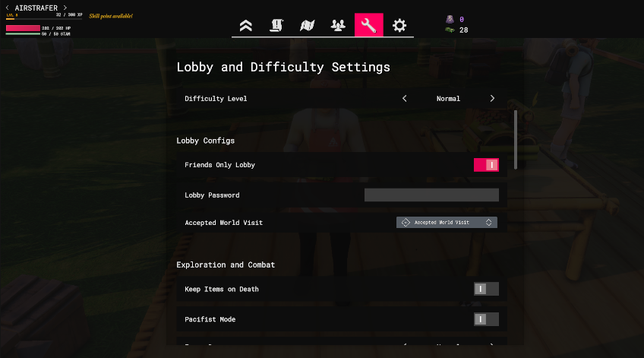Open the skills double-chevron tab
This screenshot has height=358, width=644.
pyautogui.click(x=245, y=25)
